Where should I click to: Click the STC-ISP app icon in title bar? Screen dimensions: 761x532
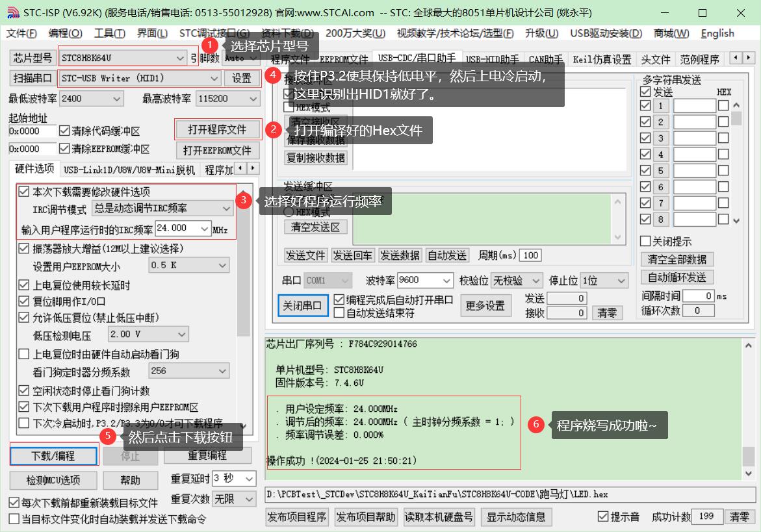tap(13, 12)
